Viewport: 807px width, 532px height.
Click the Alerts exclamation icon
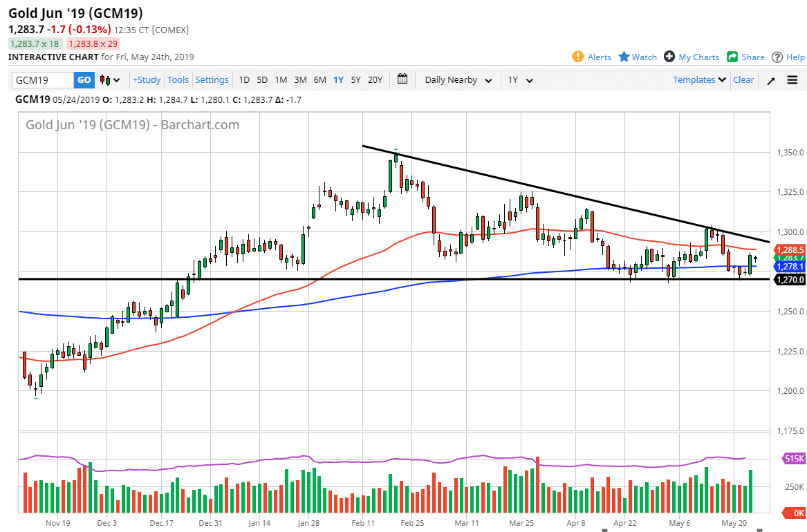(578, 57)
